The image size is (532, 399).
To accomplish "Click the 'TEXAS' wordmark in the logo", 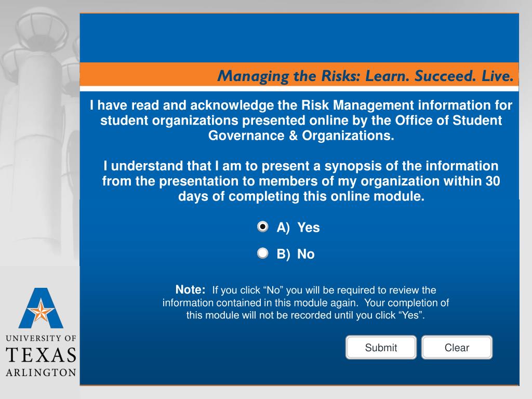I will (41, 355).
